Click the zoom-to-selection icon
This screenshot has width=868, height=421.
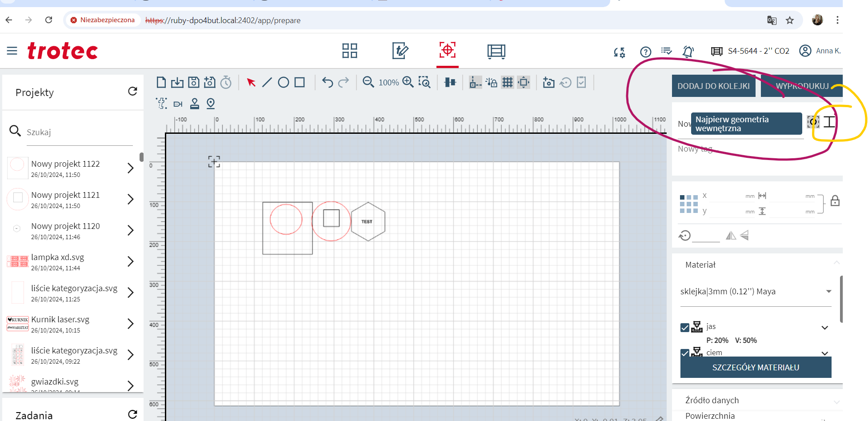click(424, 82)
